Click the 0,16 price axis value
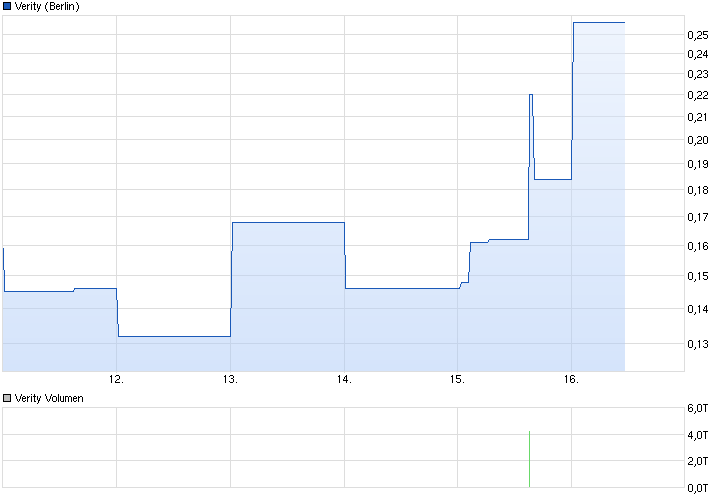The width and height of the screenshot is (726, 496). pyautogui.click(x=698, y=246)
